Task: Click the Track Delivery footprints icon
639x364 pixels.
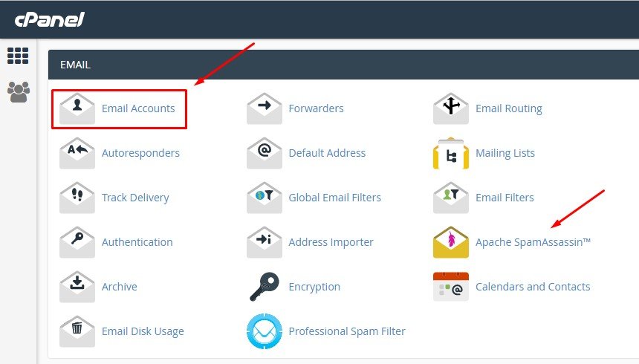Action: pyautogui.click(x=77, y=198)
